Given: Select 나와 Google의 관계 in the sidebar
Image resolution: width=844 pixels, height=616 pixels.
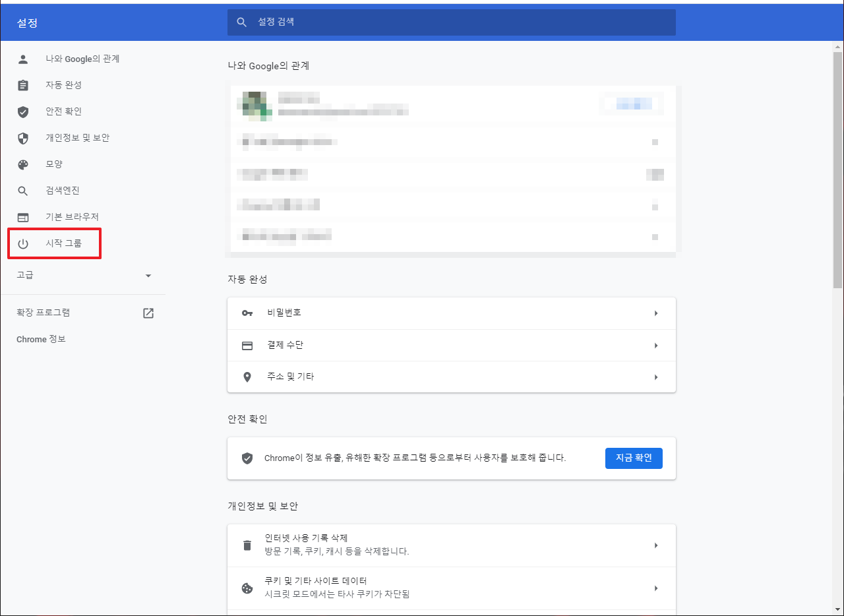Looking at the screenshot, I should [82, 59].
